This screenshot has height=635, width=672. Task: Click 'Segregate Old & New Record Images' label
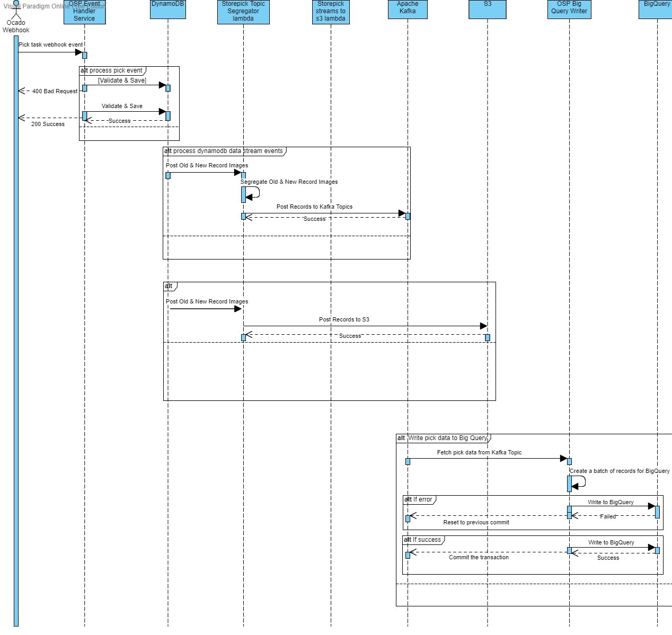click(289, 182)
